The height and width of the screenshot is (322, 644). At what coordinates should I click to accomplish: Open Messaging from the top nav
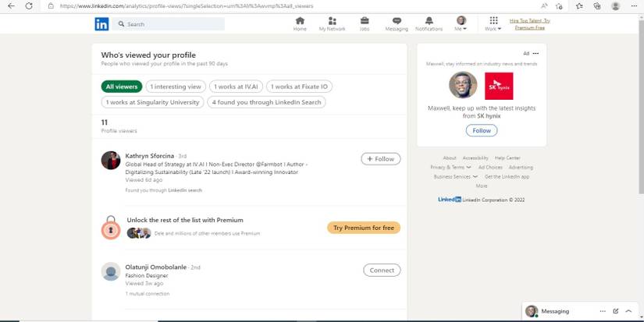[397, 24]
